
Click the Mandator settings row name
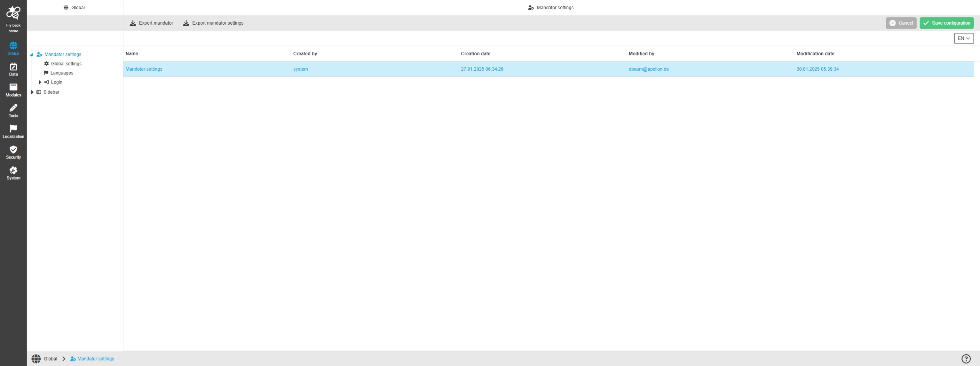click(x=144, y=69)
